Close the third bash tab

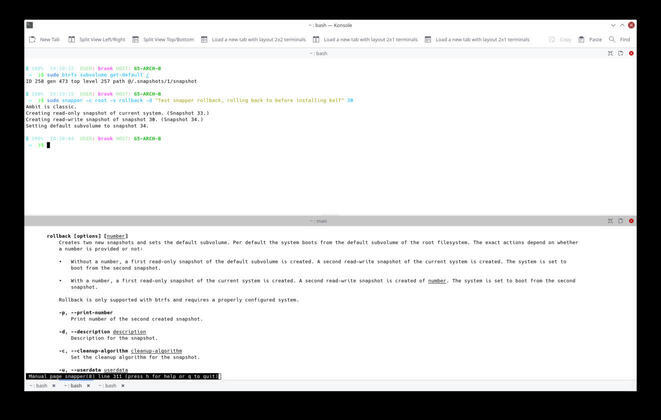point(123,386)
